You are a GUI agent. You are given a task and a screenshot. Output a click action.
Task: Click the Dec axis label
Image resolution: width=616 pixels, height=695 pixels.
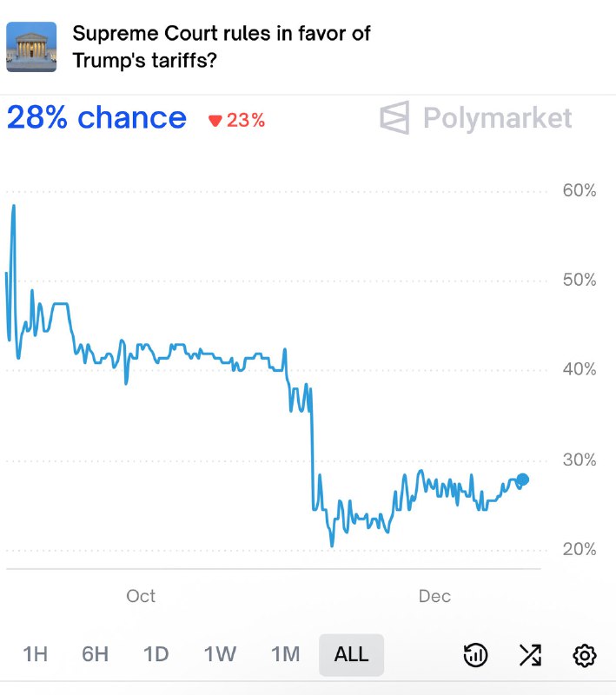click(434, 596)
